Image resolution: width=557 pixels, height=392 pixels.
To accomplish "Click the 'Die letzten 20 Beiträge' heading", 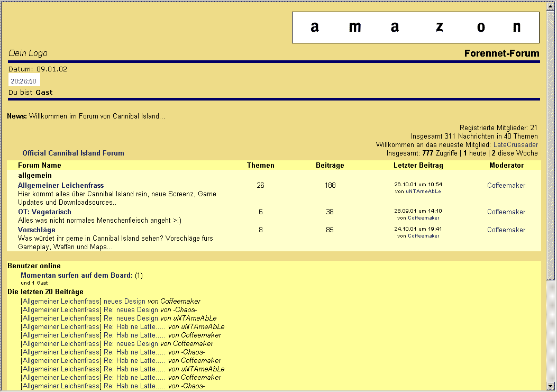I will click(x=45, y=292).
